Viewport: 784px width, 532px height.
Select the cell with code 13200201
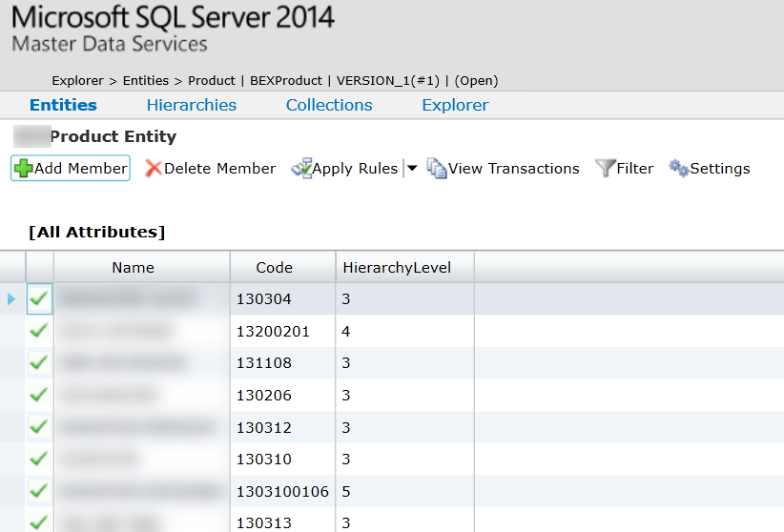point(283,331)
